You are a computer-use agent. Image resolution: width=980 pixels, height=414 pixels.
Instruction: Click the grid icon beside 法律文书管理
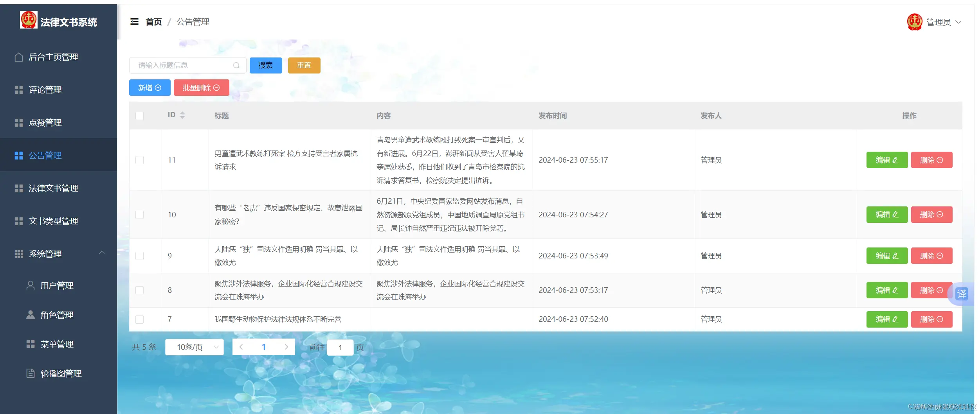(x=19, y=188)
